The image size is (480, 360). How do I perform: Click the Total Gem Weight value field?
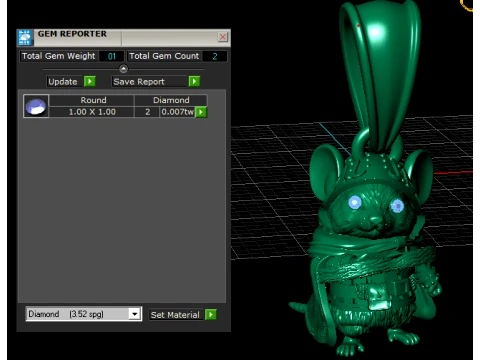(x=112, y=56)
